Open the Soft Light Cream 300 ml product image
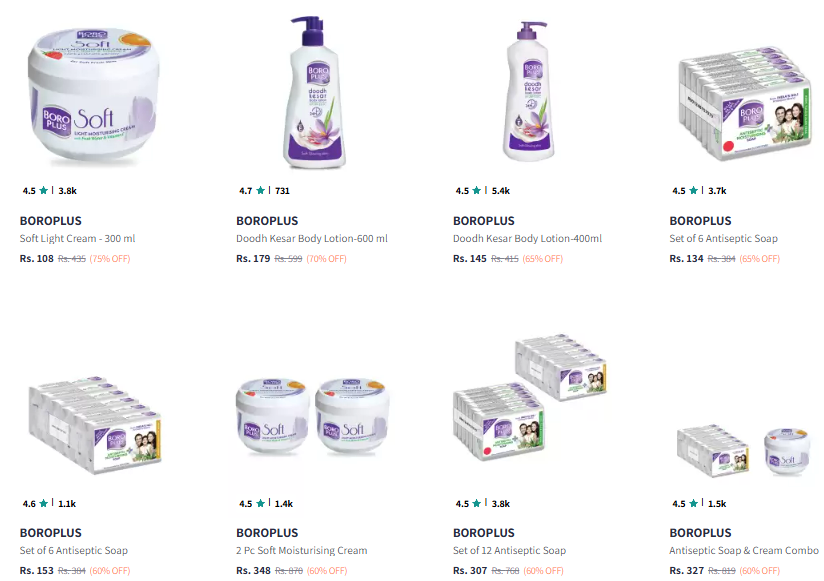The width and height of the screenshot is (824, 581). [93, 94]
